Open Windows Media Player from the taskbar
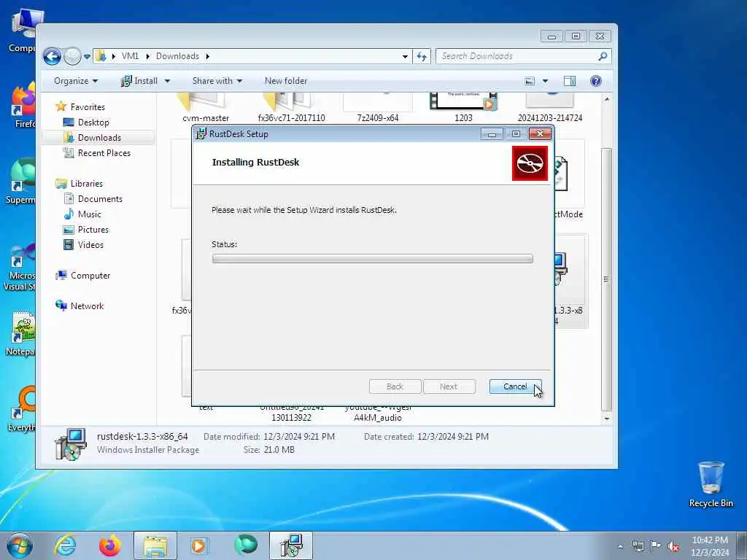Viewport: 747px width, 560px height. [x=200, y=545]
